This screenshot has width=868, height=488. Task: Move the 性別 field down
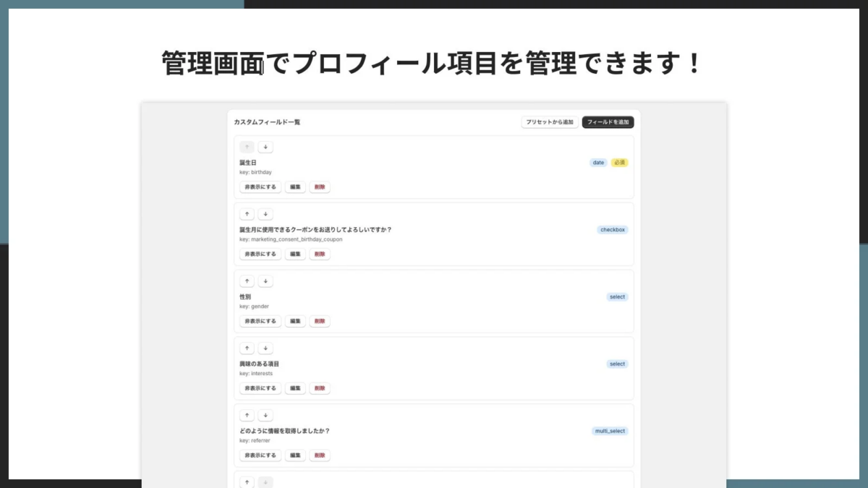(x=265, y=281)
